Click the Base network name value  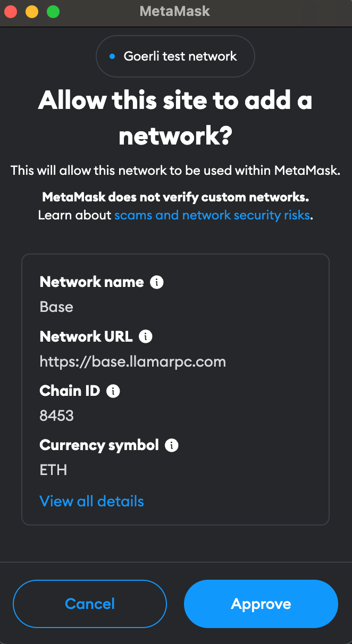click(56, 307)
